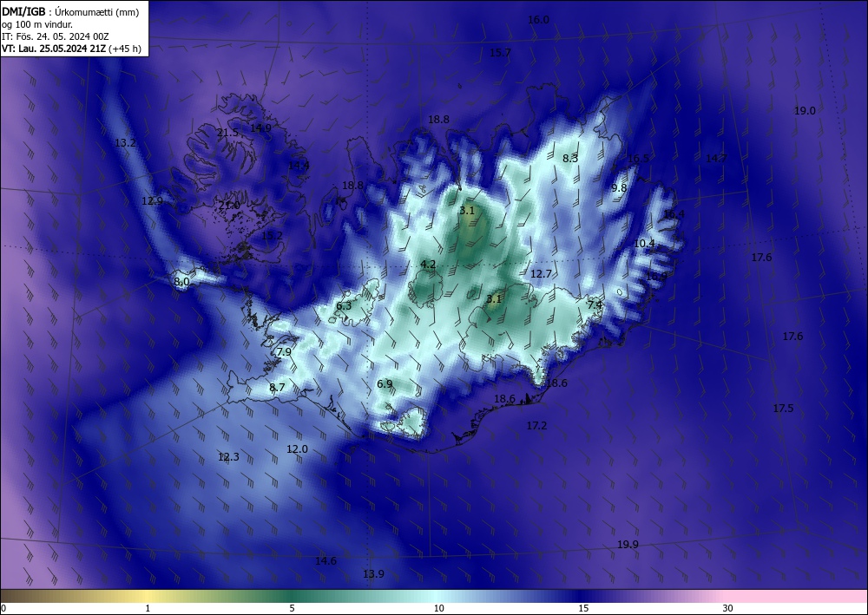Click the 6.9 value label
This screenshot has width=868, height=615.
point(385,383)
